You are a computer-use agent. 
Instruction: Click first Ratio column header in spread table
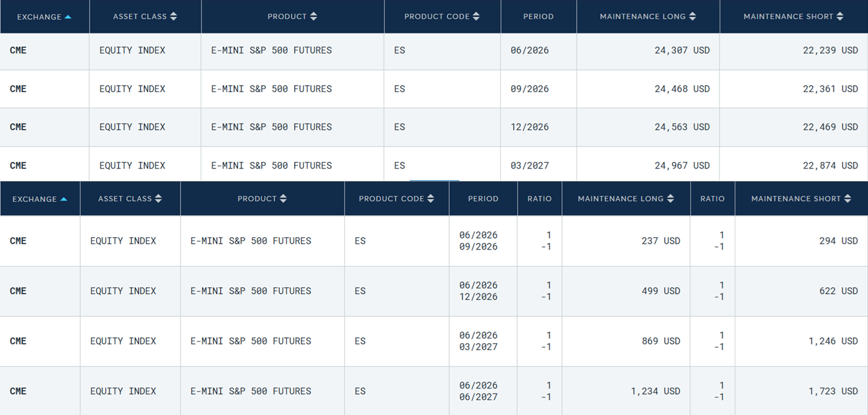[539, 199]
